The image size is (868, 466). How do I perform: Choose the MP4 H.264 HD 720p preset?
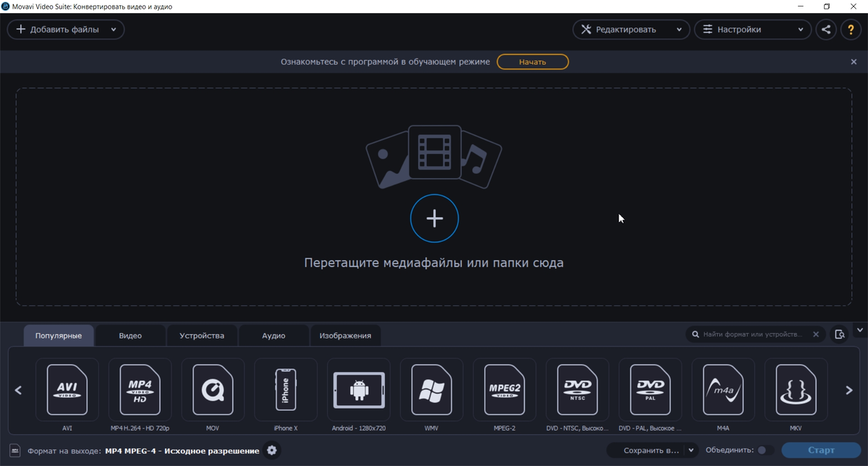click(140, 390)
